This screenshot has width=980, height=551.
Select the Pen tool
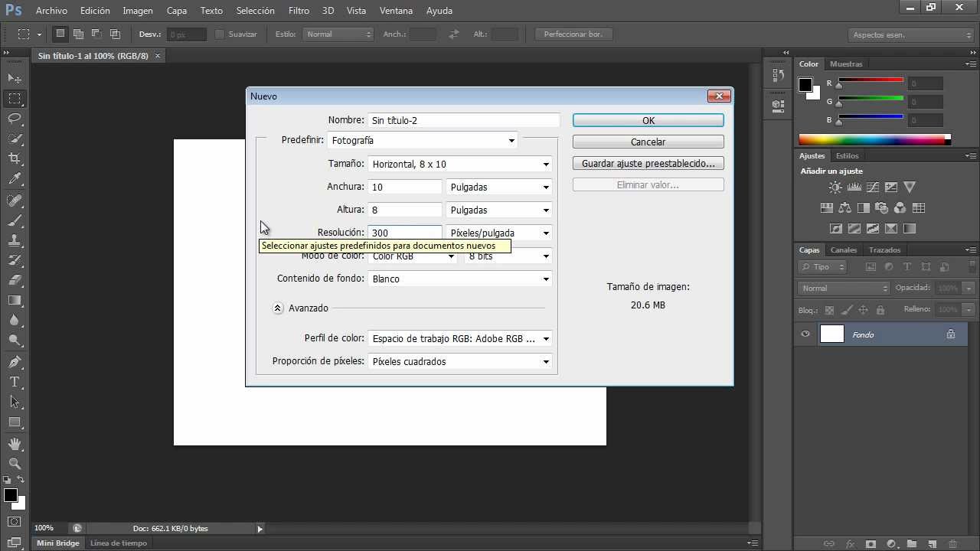[x=15, y=362]
